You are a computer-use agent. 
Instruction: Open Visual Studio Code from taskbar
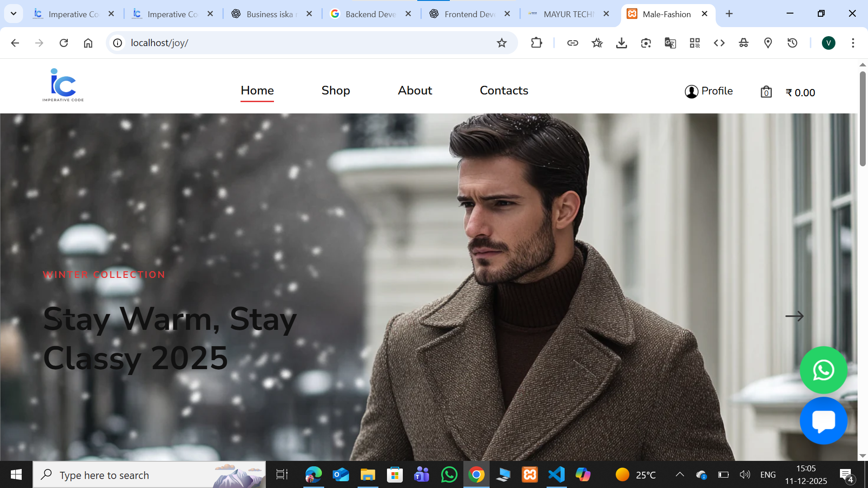[557, 474]
